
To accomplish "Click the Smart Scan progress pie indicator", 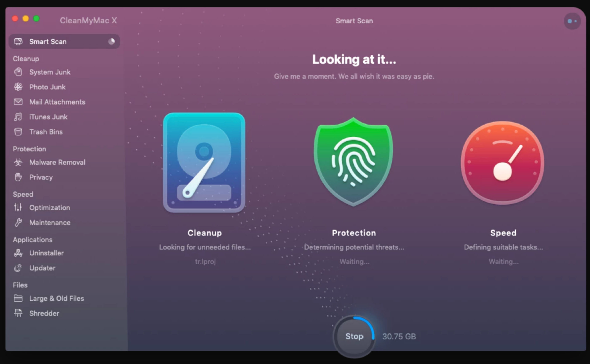I will (111, 41).
